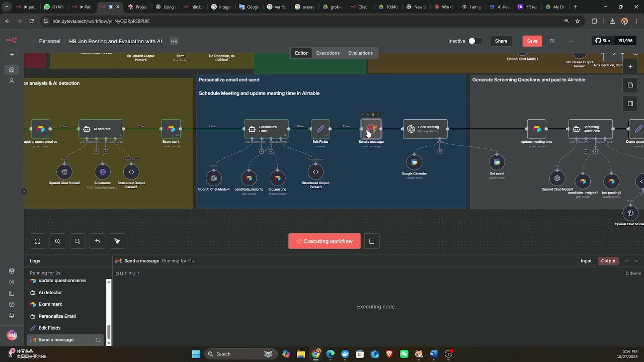644x362 pixels.
Task: Select the AI detector HTTP request sub-node
Action: [x=103, y=172]
